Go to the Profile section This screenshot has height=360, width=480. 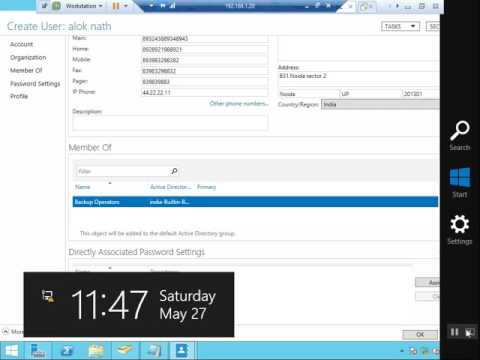tap(19, 96)
